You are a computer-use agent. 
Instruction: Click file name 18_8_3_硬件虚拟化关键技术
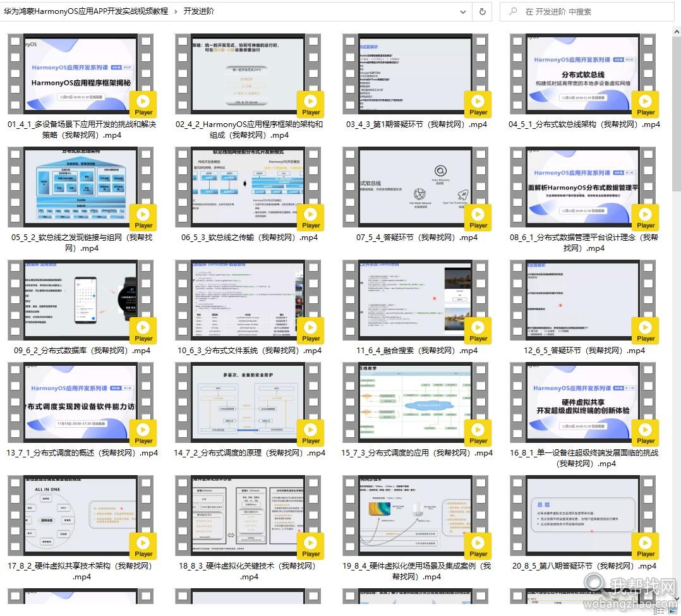250,571
